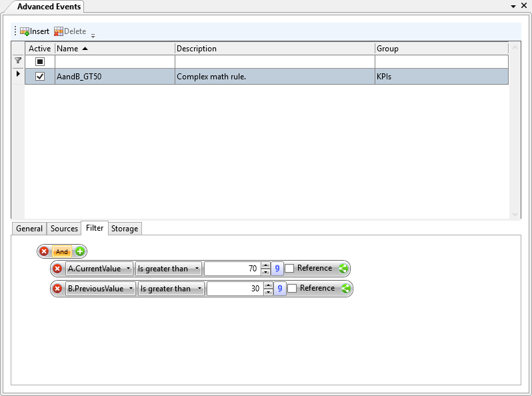
Task: Switch to the Sources tab
Action: pos(64,229)
